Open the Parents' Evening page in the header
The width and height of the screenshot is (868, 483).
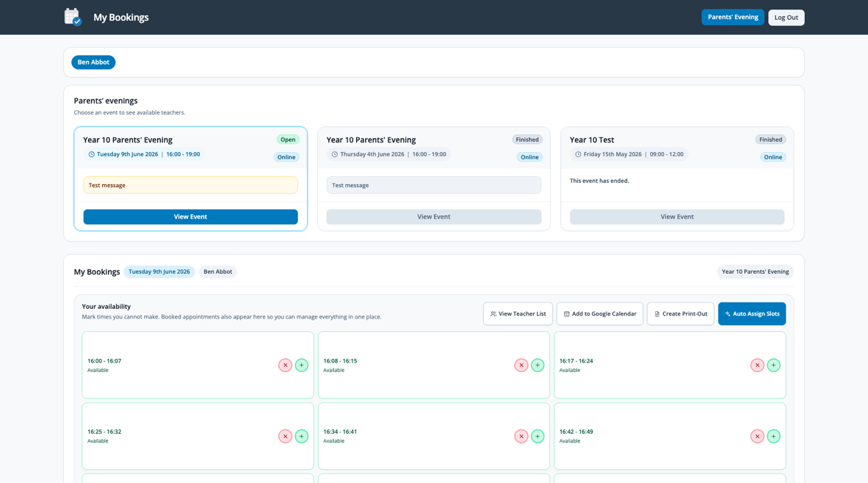coord(733,17)
